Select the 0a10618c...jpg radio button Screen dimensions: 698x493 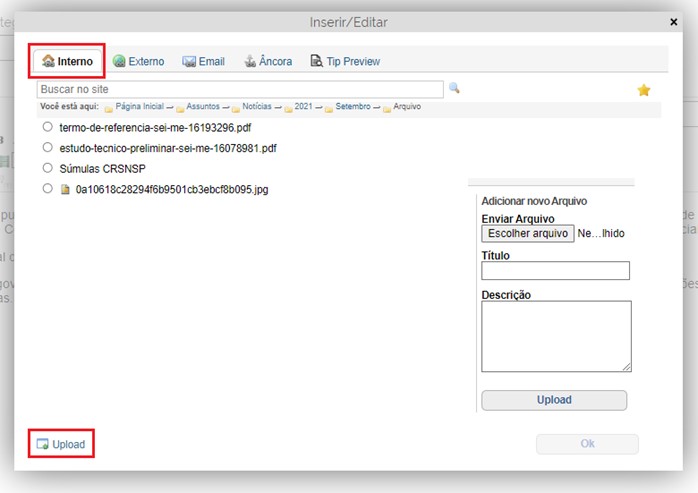click(48, 188)
